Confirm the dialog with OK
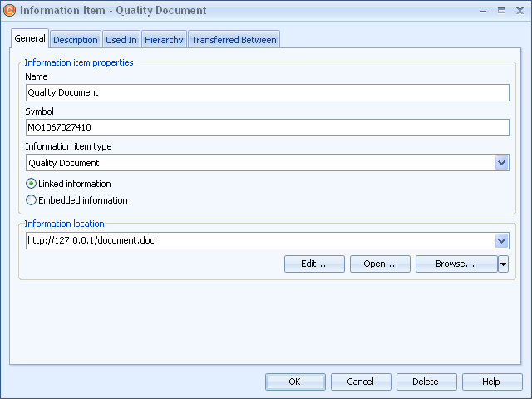The height and width of the screenshot is (399, 532). tap(295, 382)
